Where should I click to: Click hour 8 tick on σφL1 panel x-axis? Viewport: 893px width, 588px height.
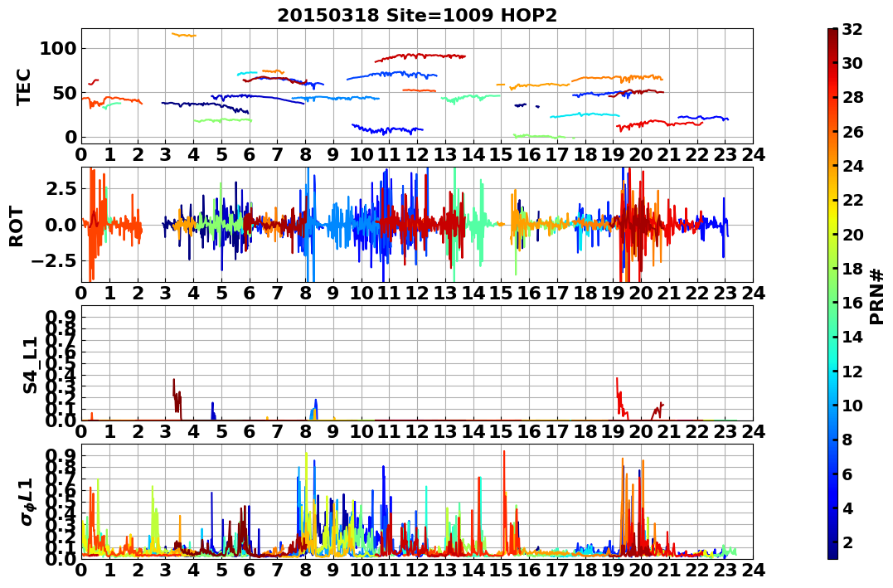click(x=305, y=570)
